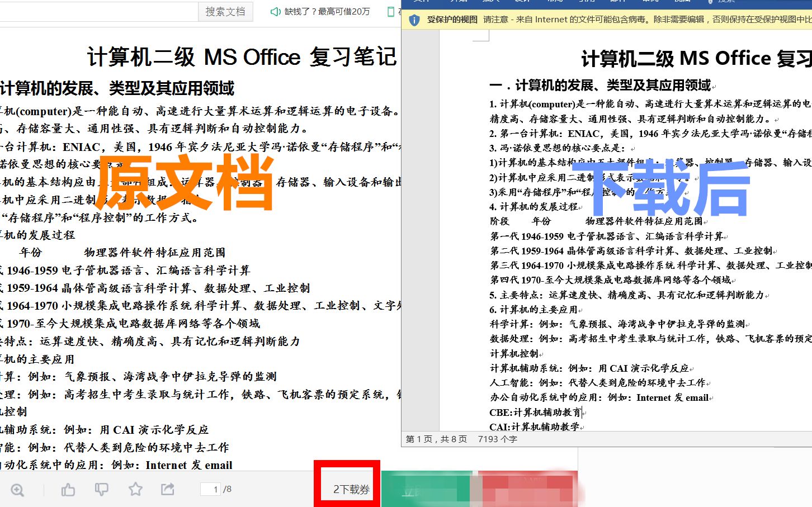Click the 气象预报 line in original document
Screen dimensions: 812x507
[138, 377]
